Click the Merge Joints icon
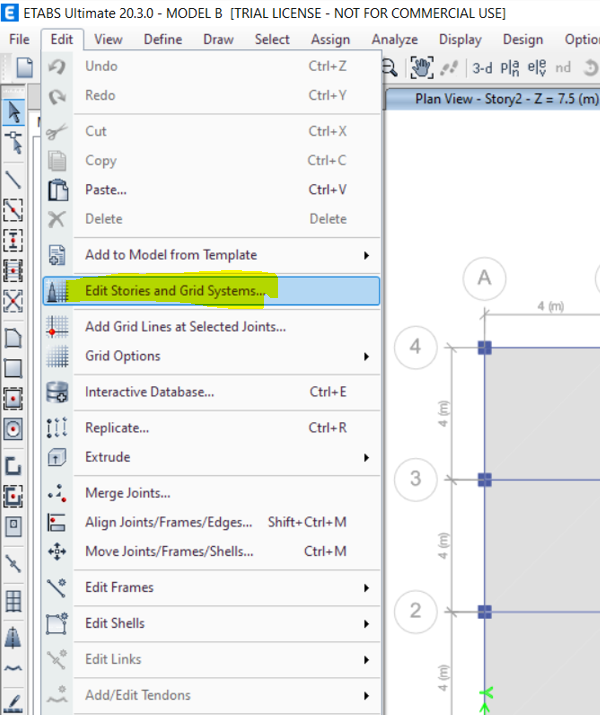 (x=57, y=493)
